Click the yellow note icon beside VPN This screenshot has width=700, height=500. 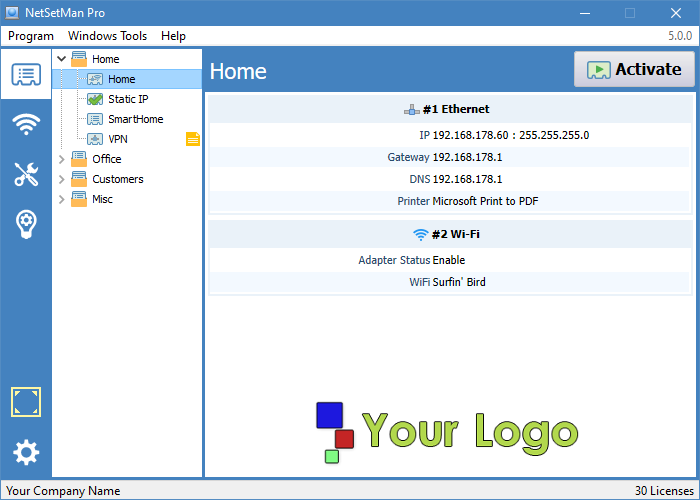pyautogui.click(x=193, y=139)
